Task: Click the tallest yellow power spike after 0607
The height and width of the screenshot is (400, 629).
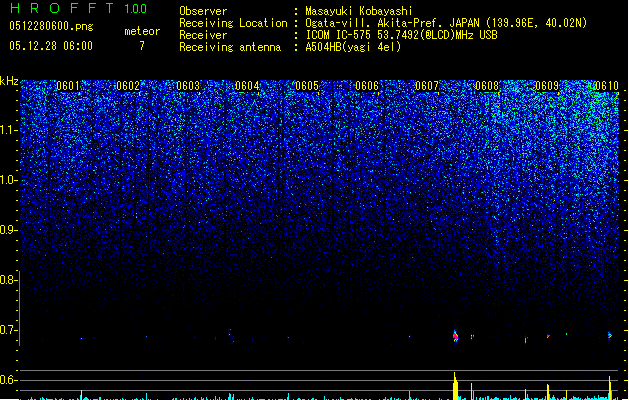Action: tap(455, 386)
